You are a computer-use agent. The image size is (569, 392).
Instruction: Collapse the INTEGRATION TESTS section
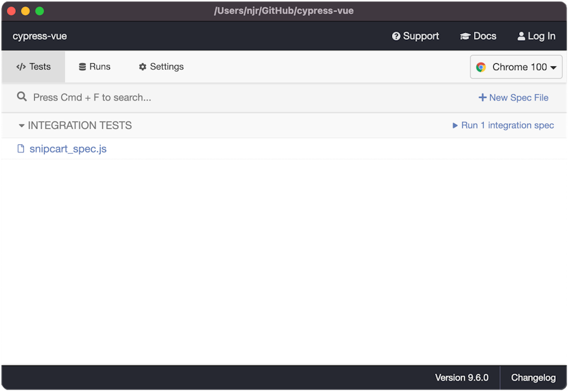point(75,125)
